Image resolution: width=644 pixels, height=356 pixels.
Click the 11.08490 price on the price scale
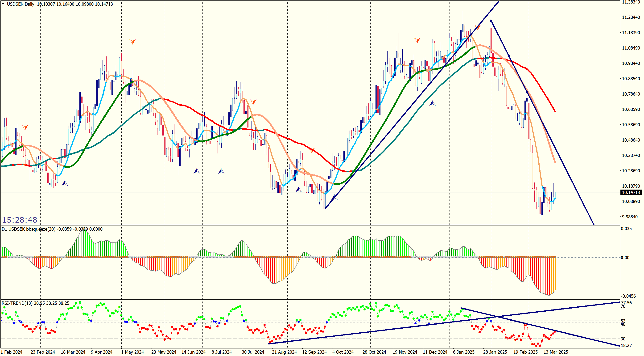click(631, 48)
